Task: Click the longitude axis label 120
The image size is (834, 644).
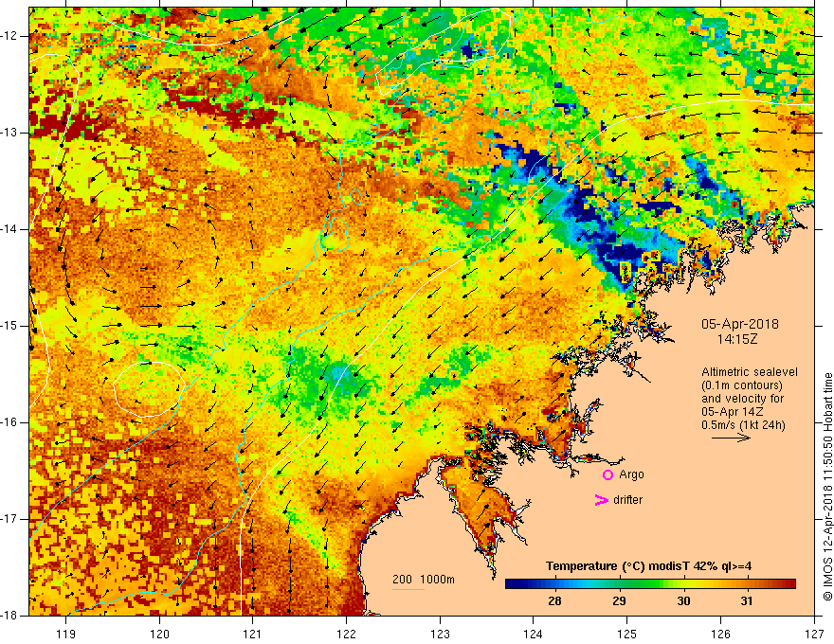Action: pyautogui.click(x=159, y=634)
